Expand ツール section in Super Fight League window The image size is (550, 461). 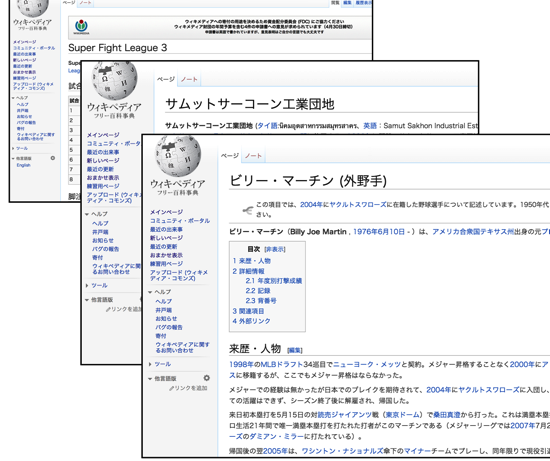tap(20, 148)
